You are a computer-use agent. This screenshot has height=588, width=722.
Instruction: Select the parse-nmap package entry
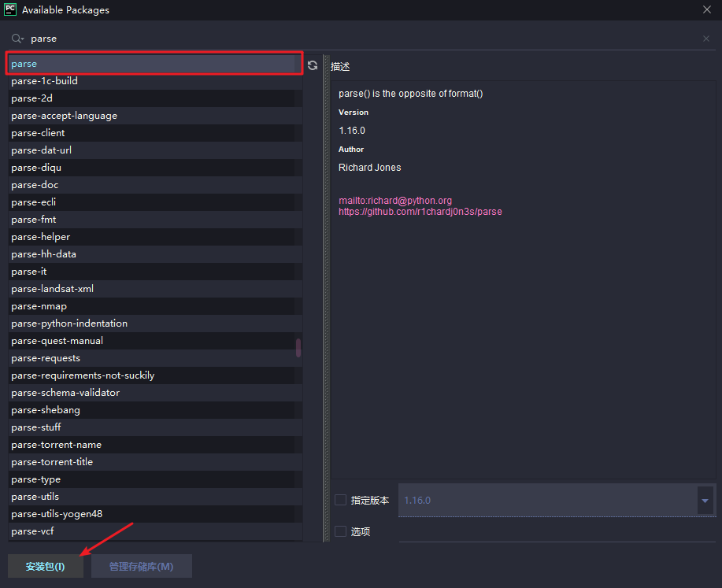click(x=39, y=306)
